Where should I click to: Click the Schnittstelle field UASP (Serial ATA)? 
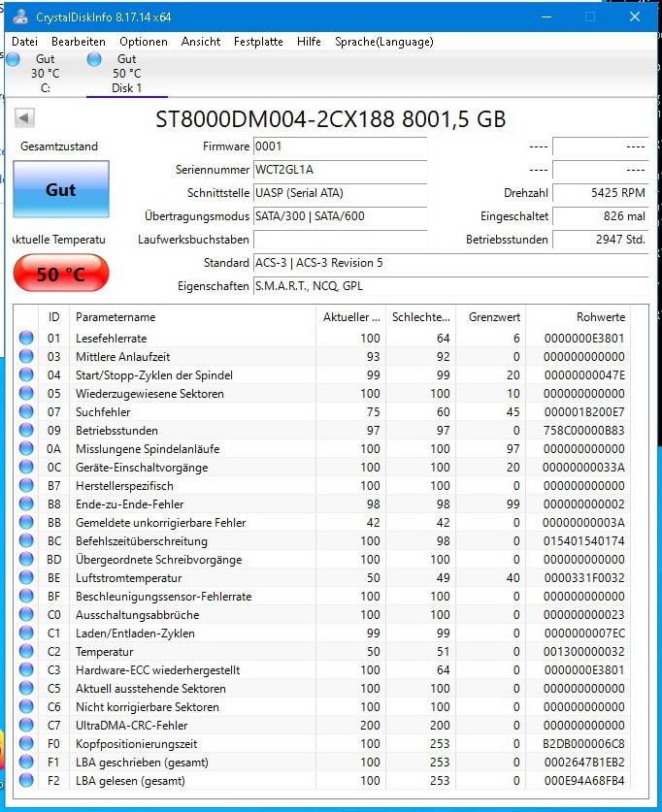341,193
